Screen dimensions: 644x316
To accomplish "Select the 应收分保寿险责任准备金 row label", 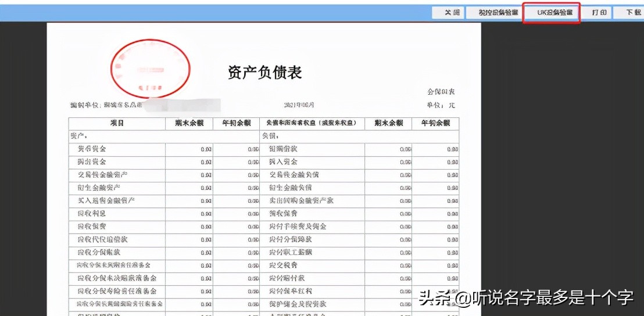I will click(117, 292).
